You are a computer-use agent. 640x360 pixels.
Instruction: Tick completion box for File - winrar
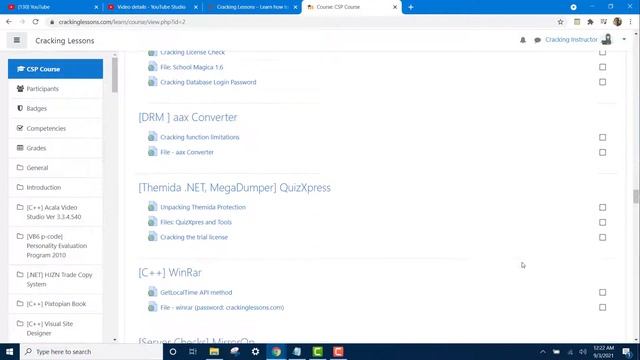[602, 307]
